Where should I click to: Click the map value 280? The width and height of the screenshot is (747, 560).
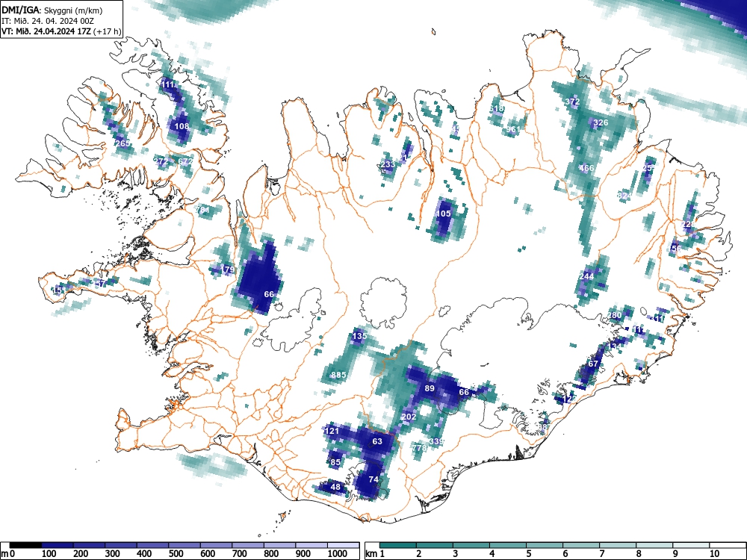coord(615,315)
